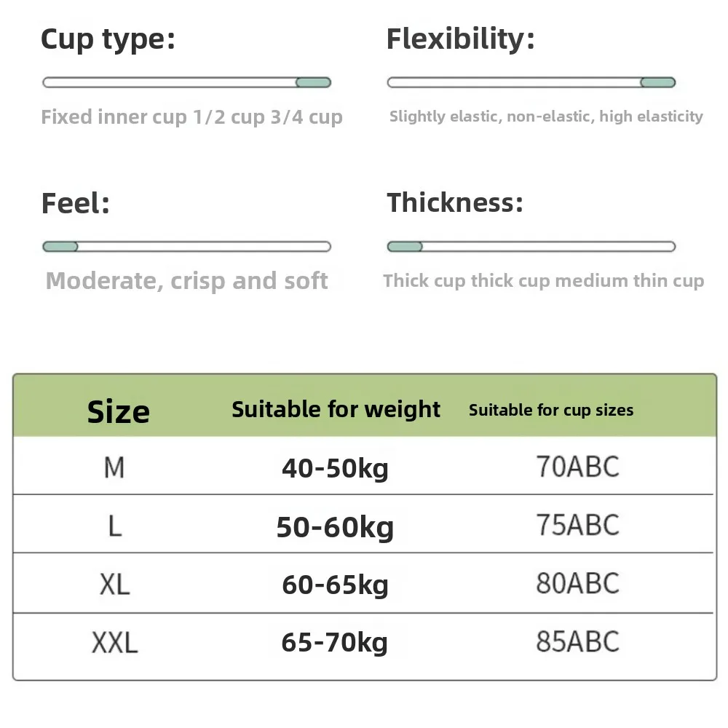Select the XXL size cell
Screen dimensions: 728x728
[x=114, y=643]
